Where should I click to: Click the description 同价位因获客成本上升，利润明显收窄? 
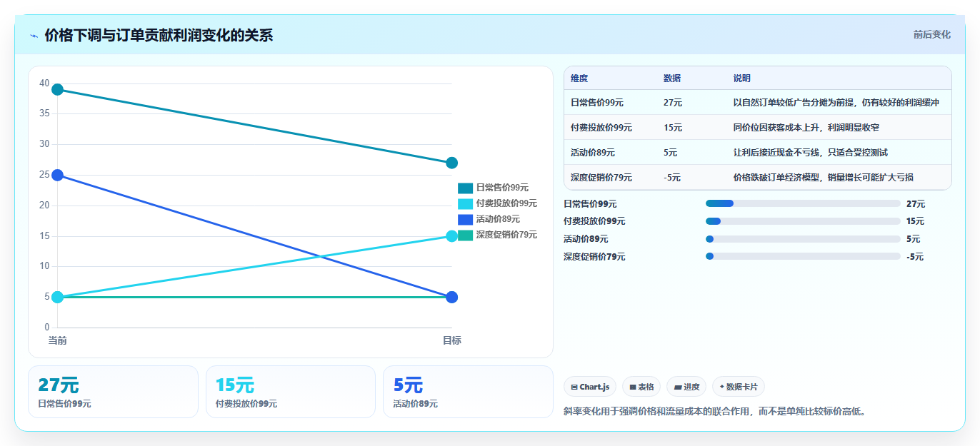pos(806,128)
